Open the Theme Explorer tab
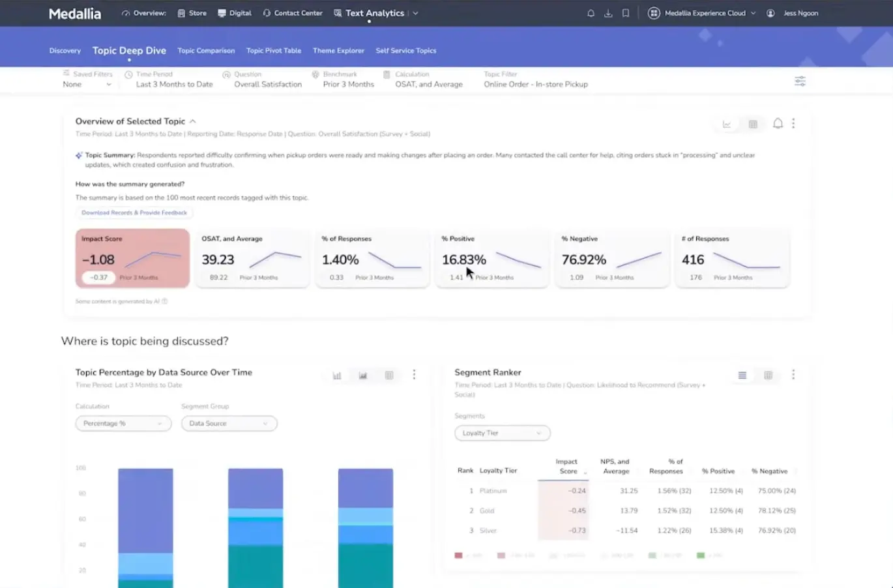The width and height of the screenshot is (893, 588). click(x=338, y=51)
